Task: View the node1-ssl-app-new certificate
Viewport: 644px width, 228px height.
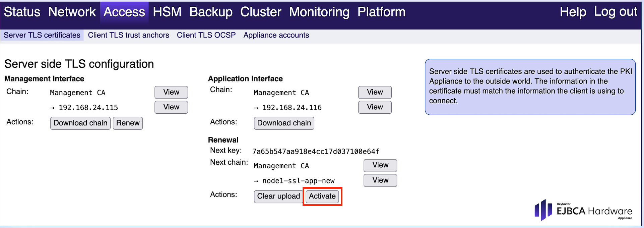Action: click(380, 180)
